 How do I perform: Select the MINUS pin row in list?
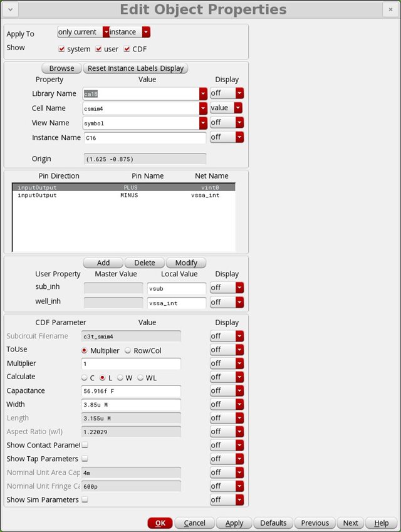click(x=123, y=196)
